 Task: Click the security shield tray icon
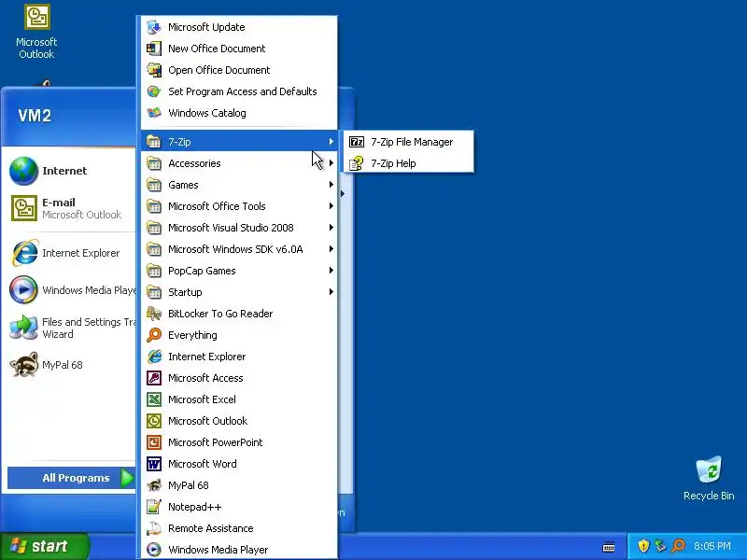point(643,546)
